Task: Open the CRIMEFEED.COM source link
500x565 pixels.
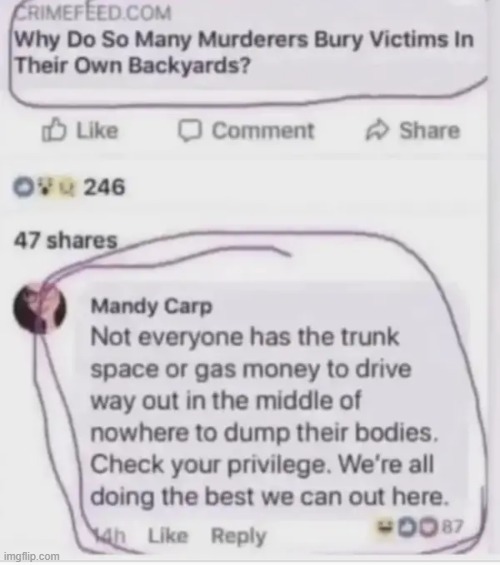Action: click(x=94, y=14)
